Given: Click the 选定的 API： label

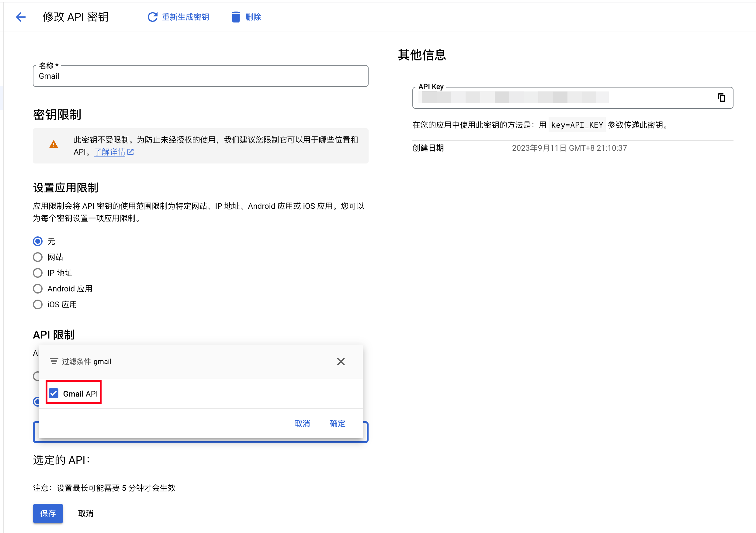Looking at the screenshot, I should [x=61, y=460].
